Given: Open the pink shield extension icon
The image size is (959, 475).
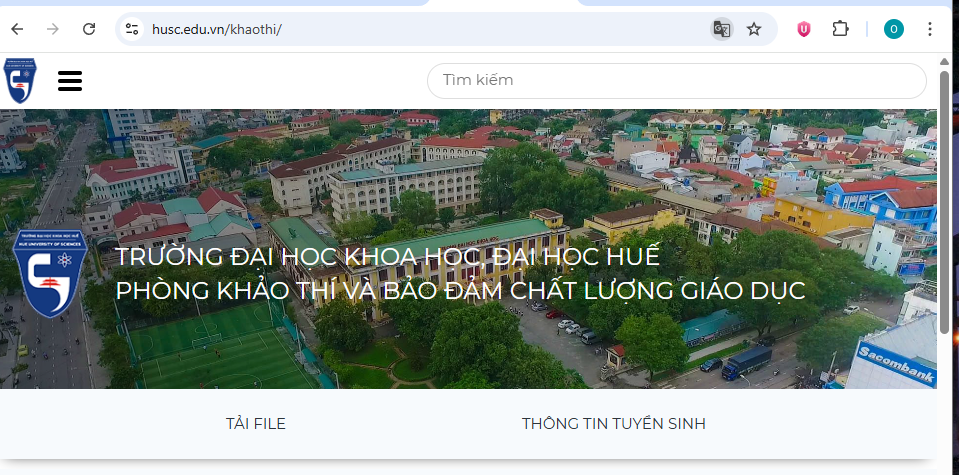Looking at the screenshot, I should 804,29.
